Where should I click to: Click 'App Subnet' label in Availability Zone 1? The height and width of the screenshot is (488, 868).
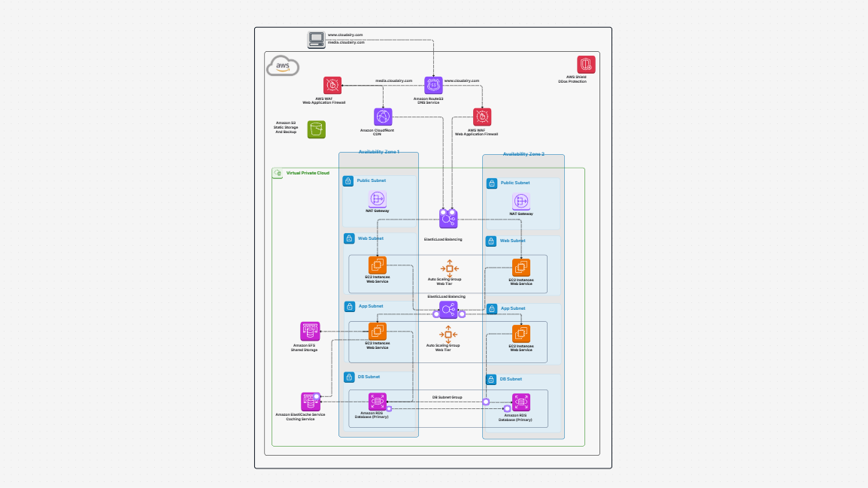[x=371, y=306]
